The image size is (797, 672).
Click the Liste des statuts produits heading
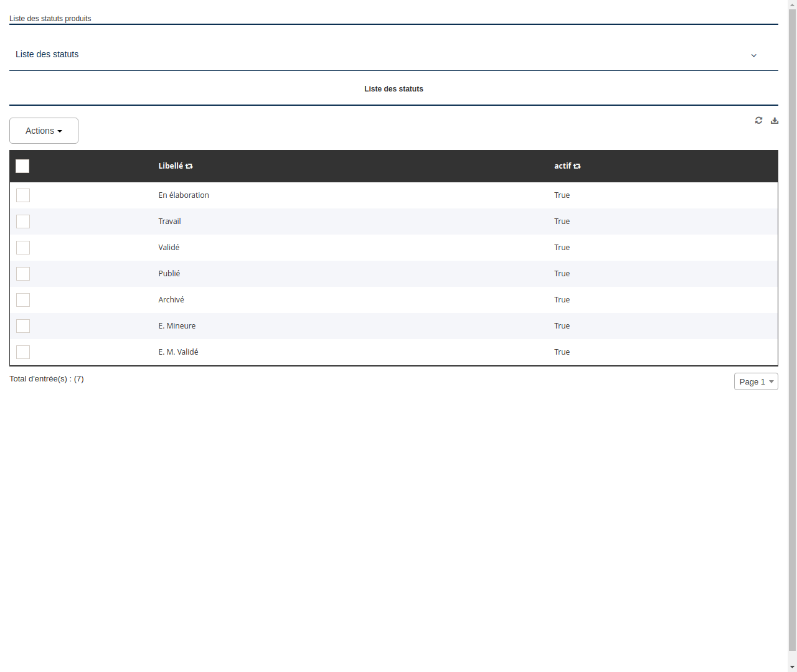tap(50, 18)
